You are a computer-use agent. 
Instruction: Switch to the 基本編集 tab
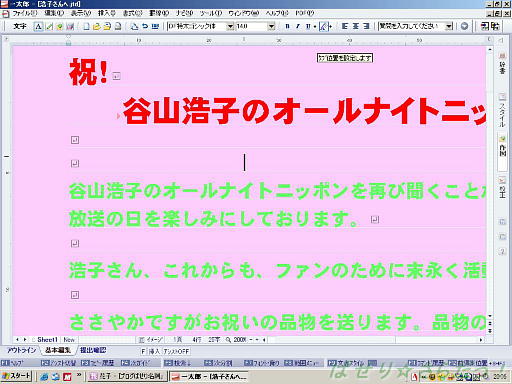coord(58,350)
